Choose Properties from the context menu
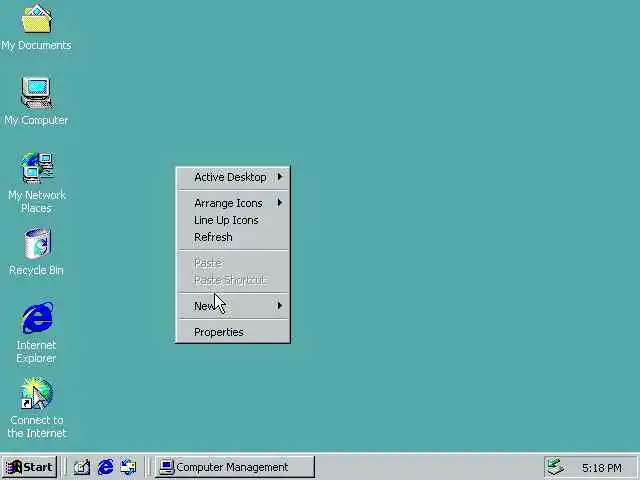This screenshot has height=480, width=640. pyautogui.click(x=233, y=332)
